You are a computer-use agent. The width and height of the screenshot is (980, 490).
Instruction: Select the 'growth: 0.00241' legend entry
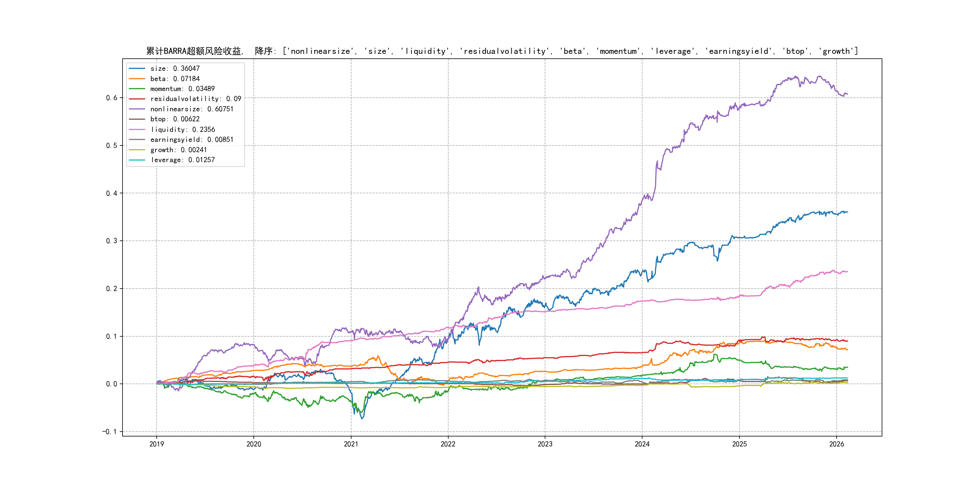tap(178, 150)
